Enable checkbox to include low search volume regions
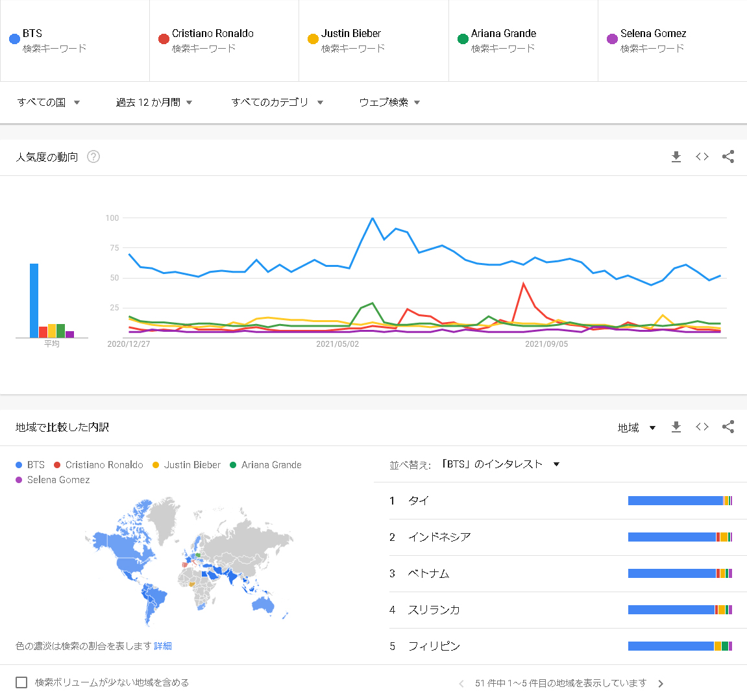This screenshot has width=747, height=700. click(x=21, y=682)
